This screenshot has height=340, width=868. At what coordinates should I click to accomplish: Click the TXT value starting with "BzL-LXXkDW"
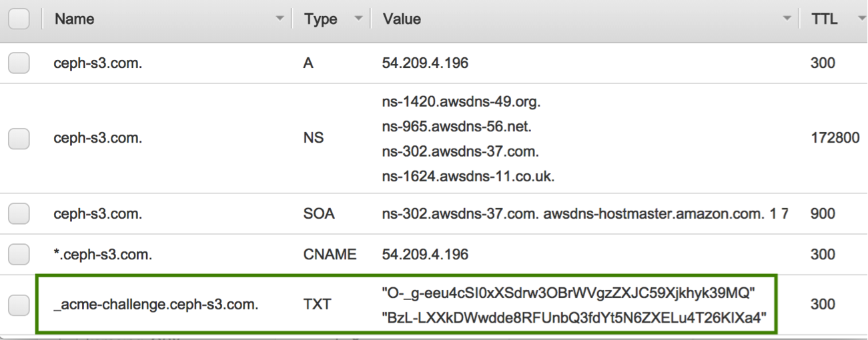[x=572, y=318]
